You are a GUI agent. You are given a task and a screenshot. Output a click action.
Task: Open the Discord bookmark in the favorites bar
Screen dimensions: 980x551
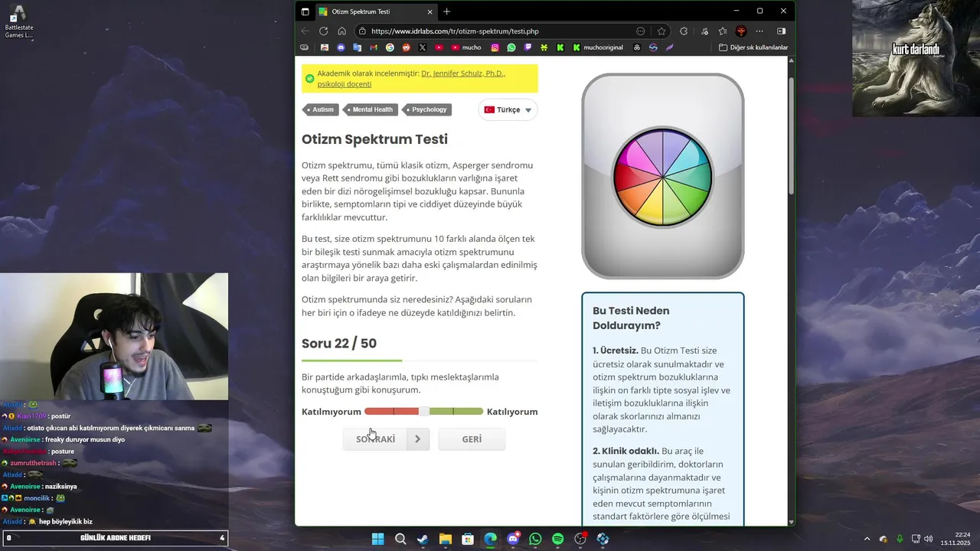coord(341,47)
